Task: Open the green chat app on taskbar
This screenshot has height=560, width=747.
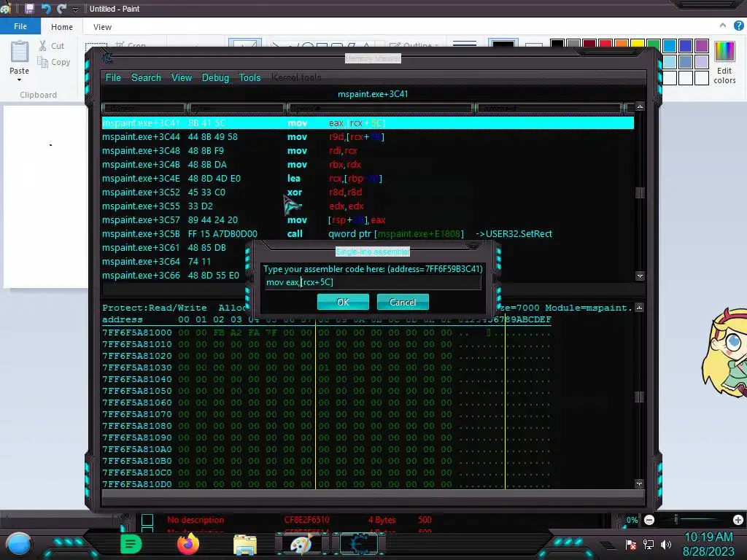Action: 131,544
